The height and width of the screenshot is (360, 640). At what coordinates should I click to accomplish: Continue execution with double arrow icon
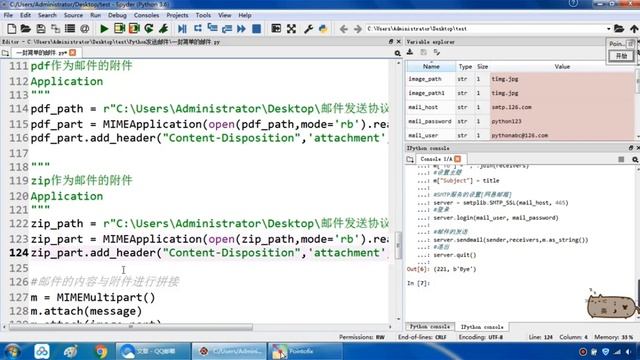[242, 29]
